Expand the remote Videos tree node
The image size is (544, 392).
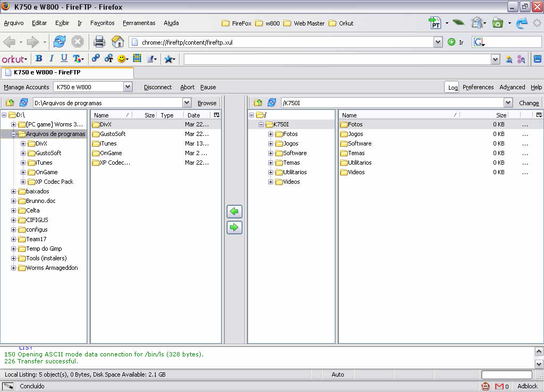tap(270, 182)
